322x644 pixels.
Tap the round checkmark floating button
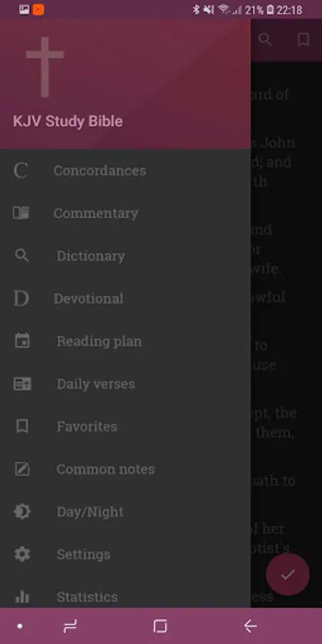288,574
